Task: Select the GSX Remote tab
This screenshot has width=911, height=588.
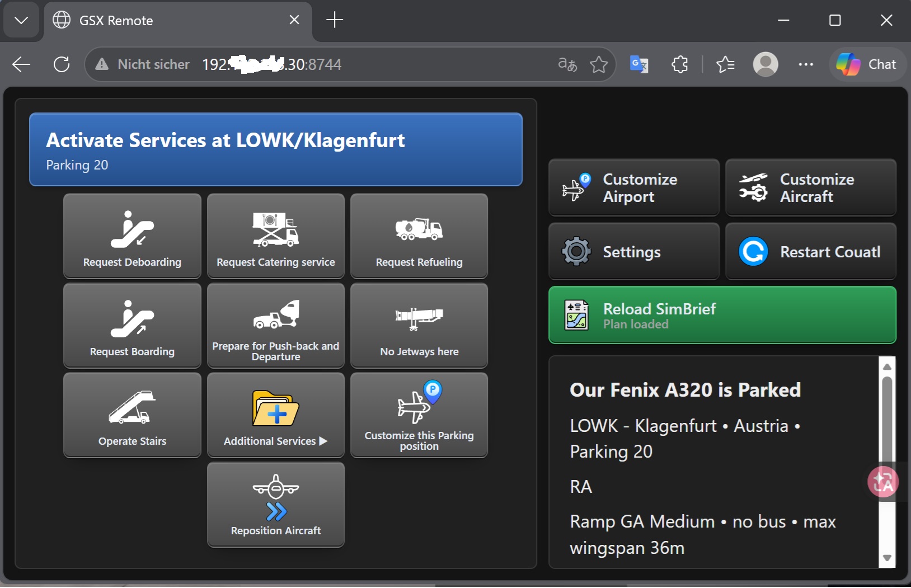Action: 177,21
